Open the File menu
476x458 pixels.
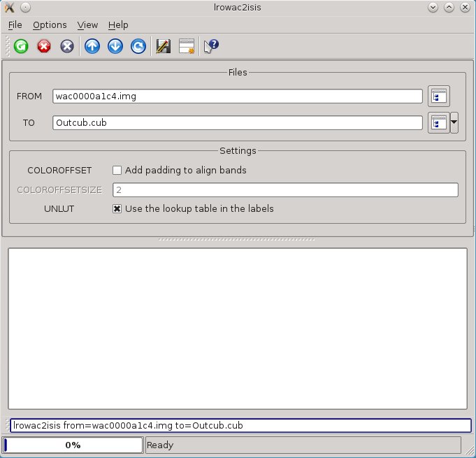click(x=15, y=25)
